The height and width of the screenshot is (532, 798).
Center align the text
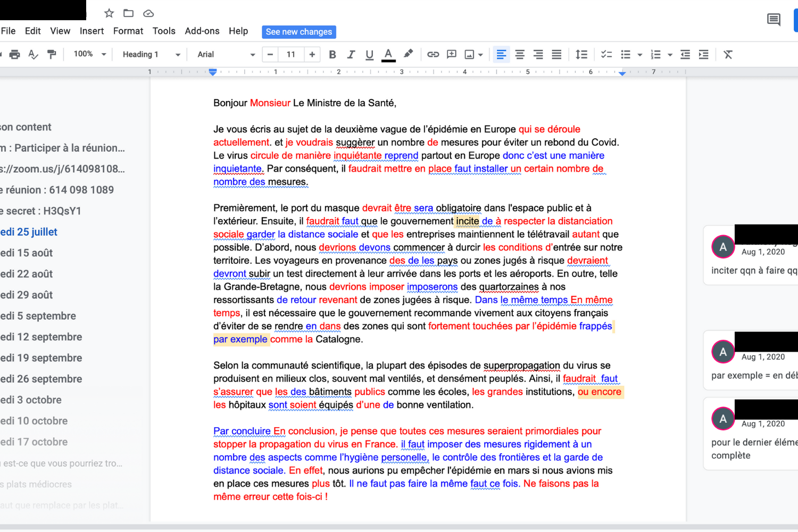point(520,54)
